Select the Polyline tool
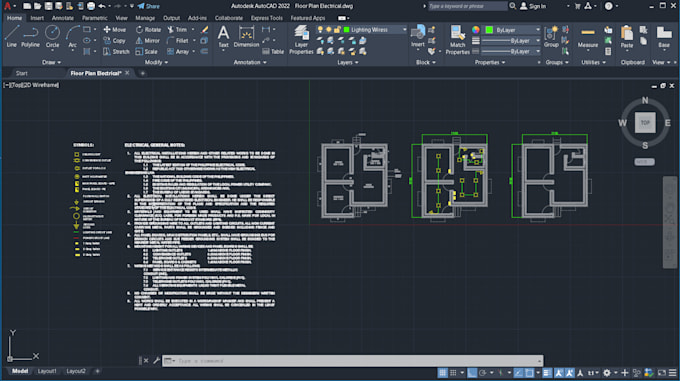 (30, 36)
